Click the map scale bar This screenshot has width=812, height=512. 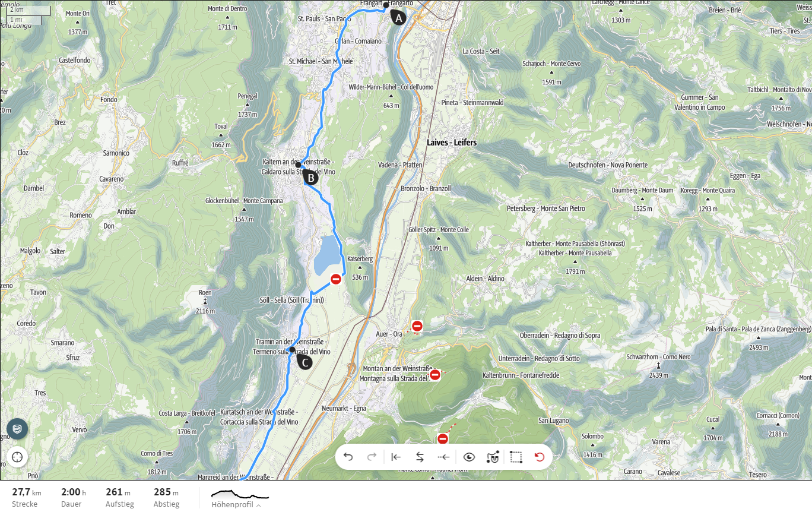(x=26, y=15)
